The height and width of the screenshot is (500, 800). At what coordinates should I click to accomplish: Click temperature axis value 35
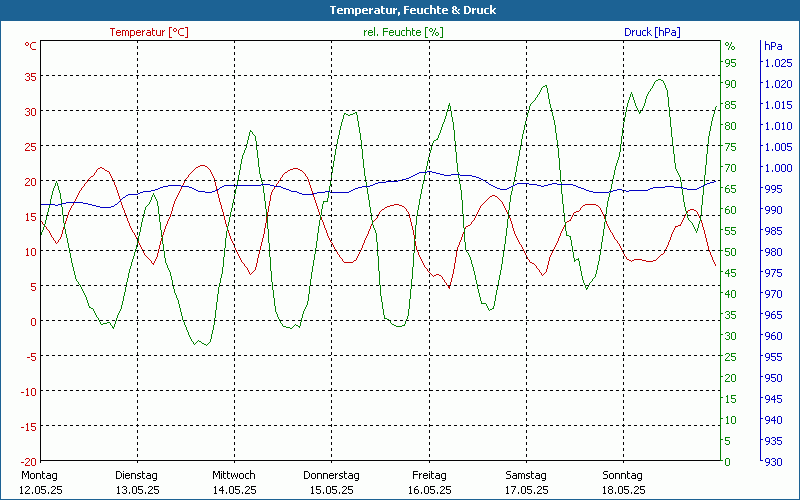[31, 77]
